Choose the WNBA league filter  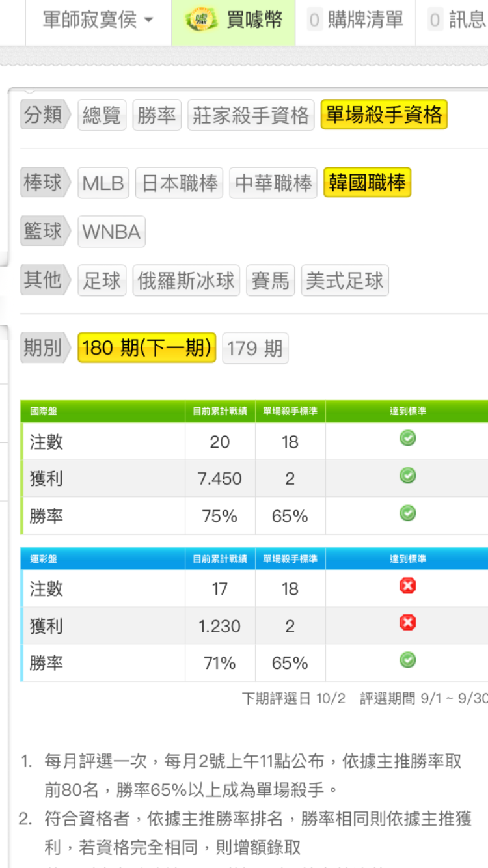(111, 232)
